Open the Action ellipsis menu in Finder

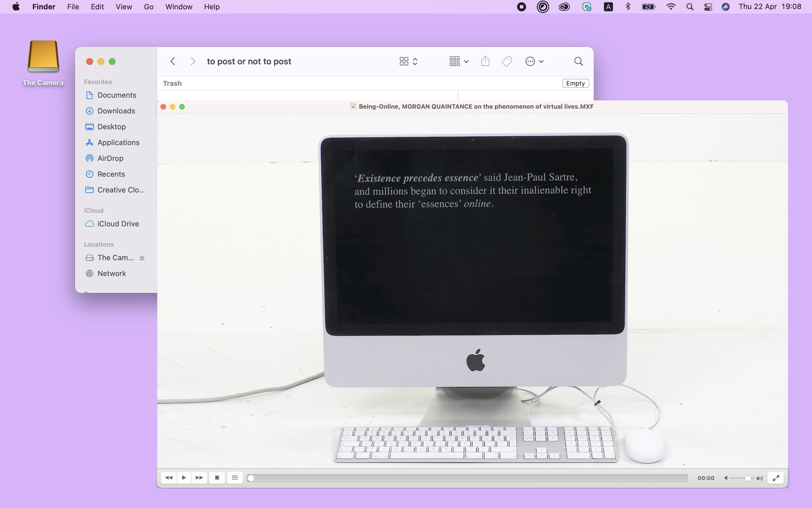coord(534,62)
